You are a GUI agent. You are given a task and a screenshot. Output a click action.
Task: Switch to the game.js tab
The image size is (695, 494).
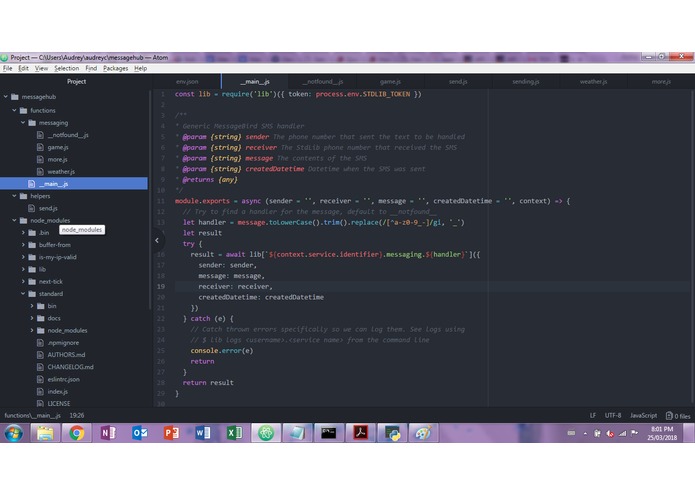click(x=390, y=82)
